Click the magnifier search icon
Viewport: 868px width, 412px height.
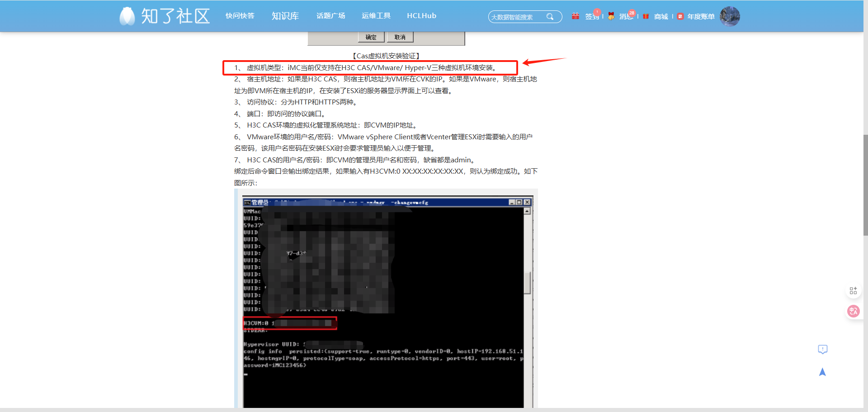coord(550,17)
